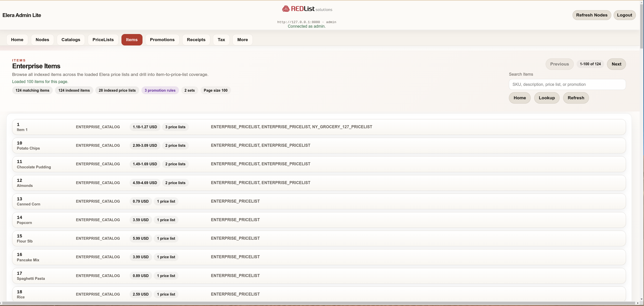Select the Popcorn item row
Viewport: 644px width, 306px height.
click(x=319, y=220)
